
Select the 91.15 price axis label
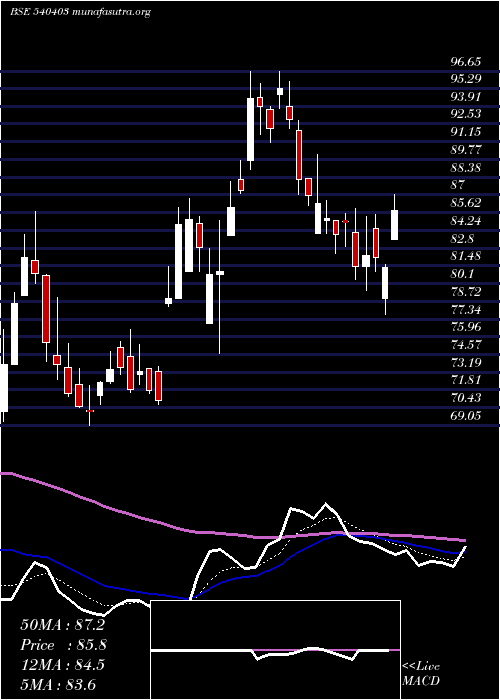click(x=466, y=132)
